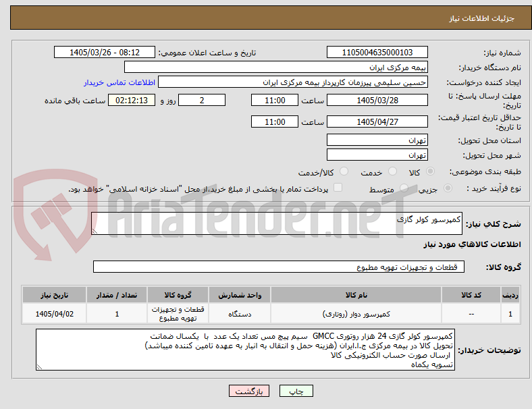The image size is (532, 409).
Task: Click the resize grip of شرح کلی نیاز box
Action: coord(95,231)
